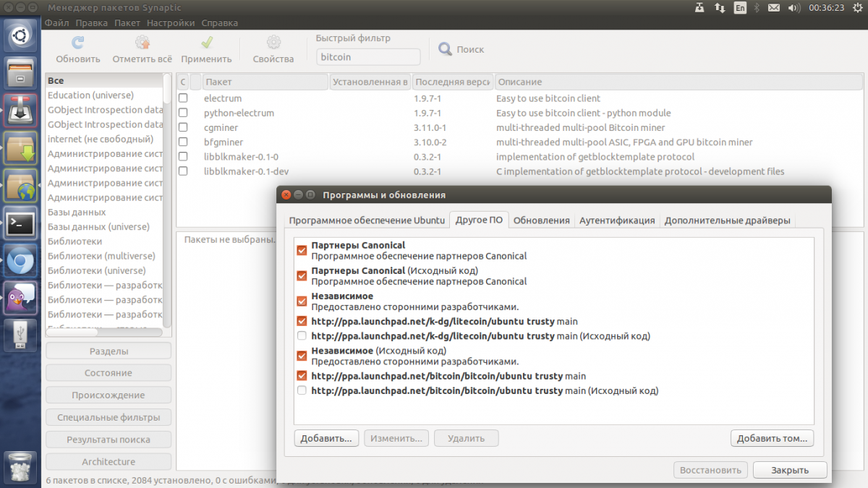
Task: Sort by the Пакет column header
Action: pyautogui.click(x=265, y=82)
